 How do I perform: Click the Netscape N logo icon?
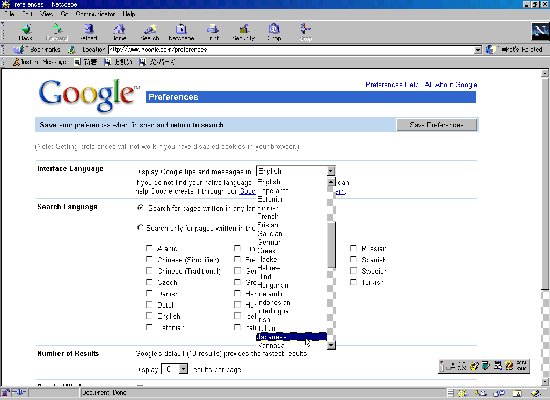[x=539, y=32]
